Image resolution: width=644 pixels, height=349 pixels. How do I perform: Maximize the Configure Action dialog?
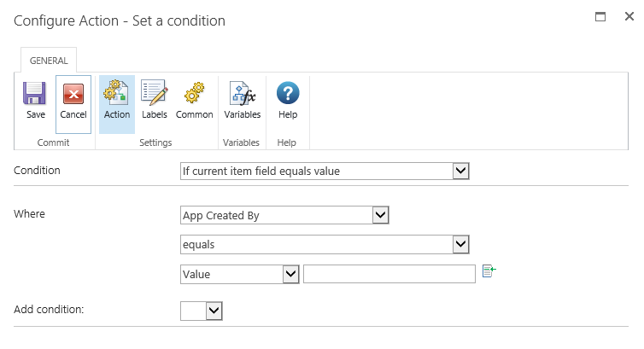[x=600, y=17]
